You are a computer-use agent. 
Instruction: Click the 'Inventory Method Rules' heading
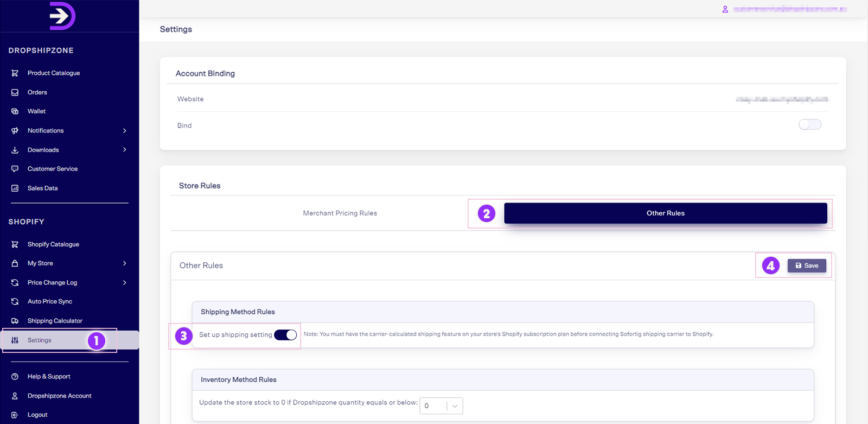(x=239, y=380)
